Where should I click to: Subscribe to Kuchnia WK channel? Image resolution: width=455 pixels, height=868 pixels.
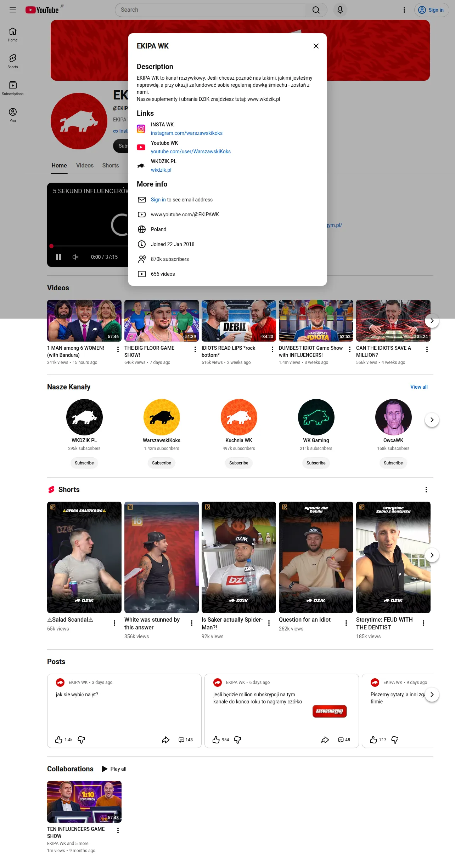pyautogui.click(x=239, y=463)
